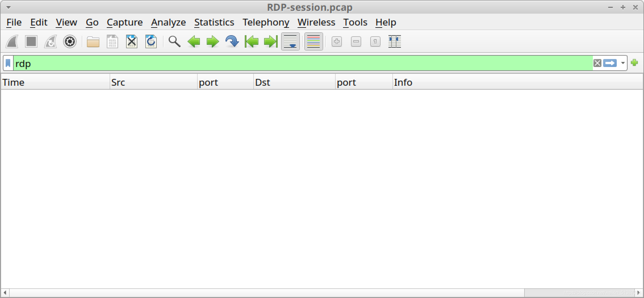Zoom in main window text
Viewport: 644px width, 298px height.
coord(337,42)
